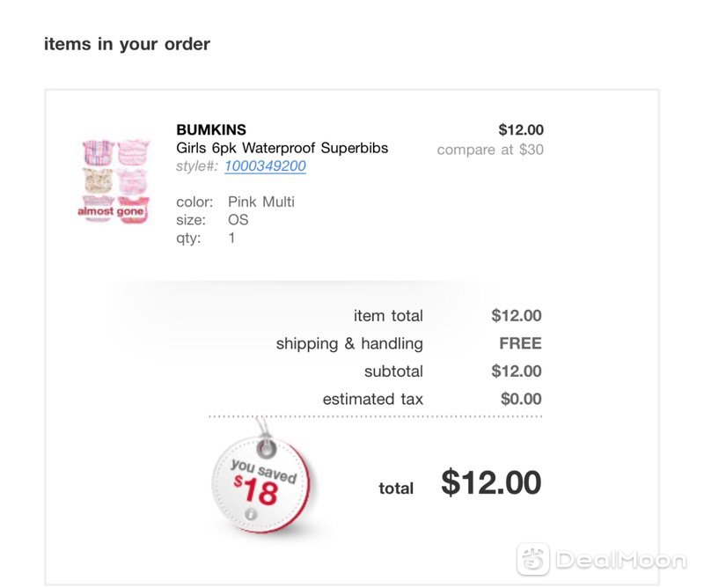
Task: Click the info icon on savings tag
Action: click(251, 514)
